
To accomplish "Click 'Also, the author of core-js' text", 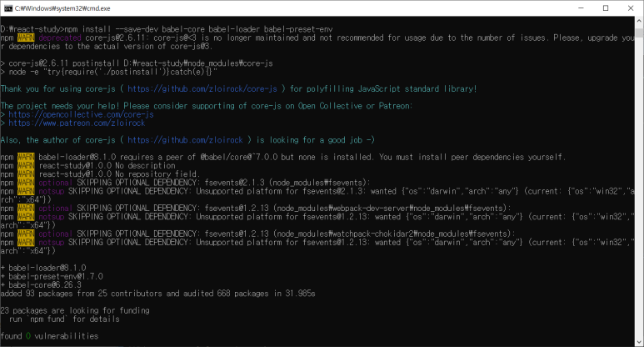I will click(58, 140).
